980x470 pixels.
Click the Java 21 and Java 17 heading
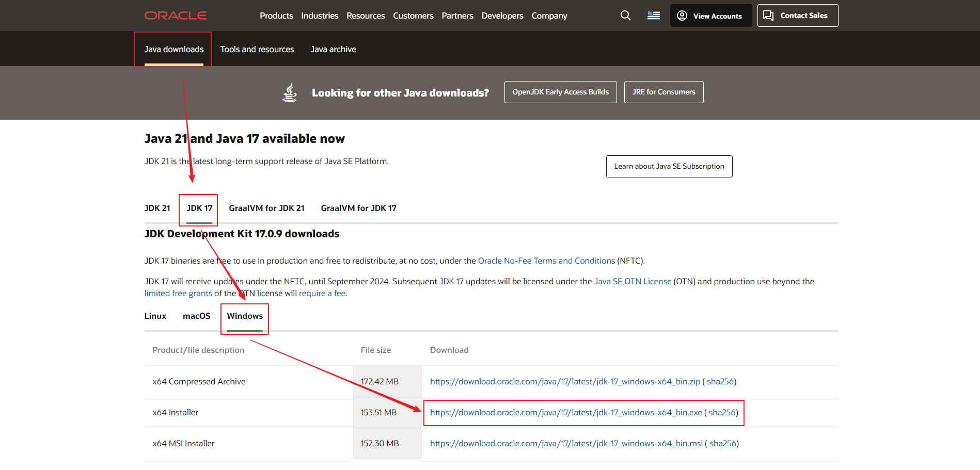[x=244, y=139]
